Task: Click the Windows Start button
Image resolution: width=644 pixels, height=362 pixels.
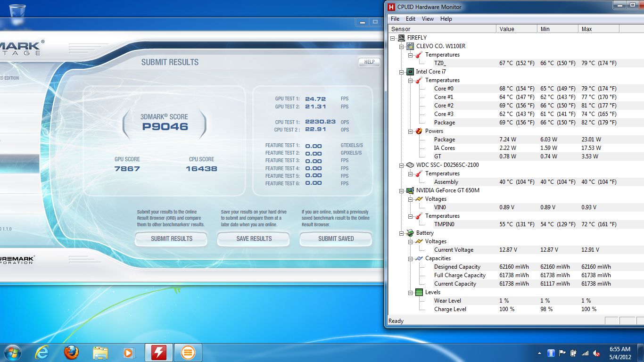Action: (12, 353)
